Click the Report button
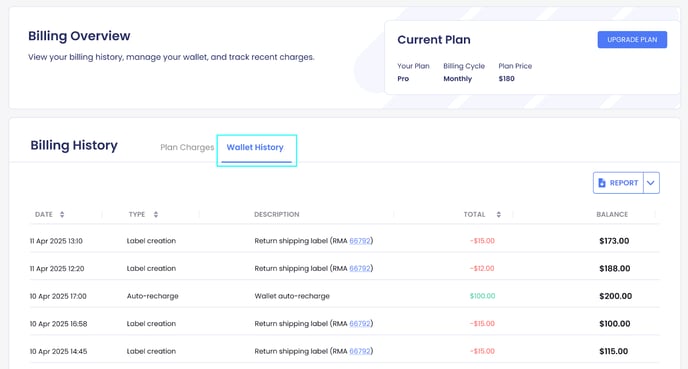The width and height of the screenshot is (688, 369). pyautogui.click(x=618, y=183)
